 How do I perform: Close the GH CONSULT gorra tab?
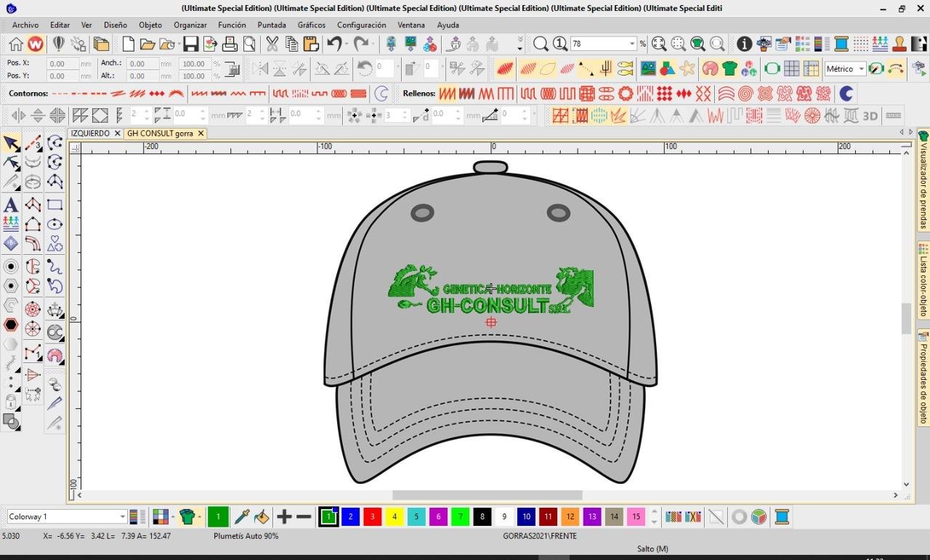tap(201, 134)
